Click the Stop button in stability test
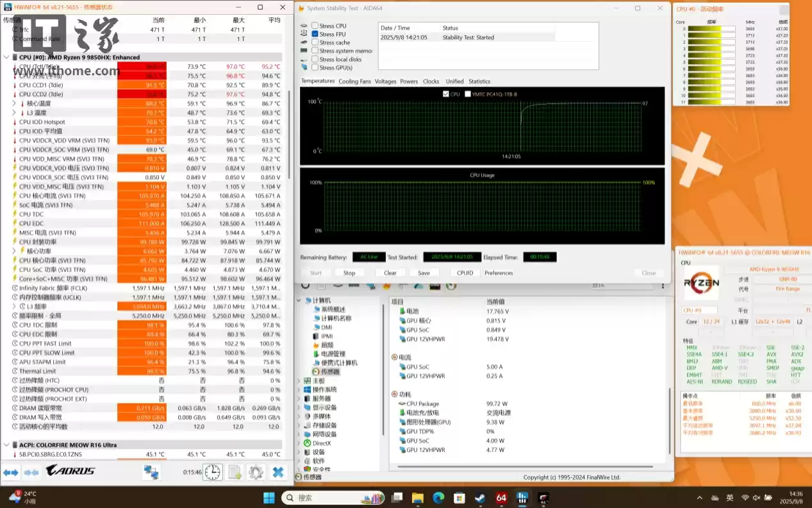812x508 pixels. click(349, 272)
